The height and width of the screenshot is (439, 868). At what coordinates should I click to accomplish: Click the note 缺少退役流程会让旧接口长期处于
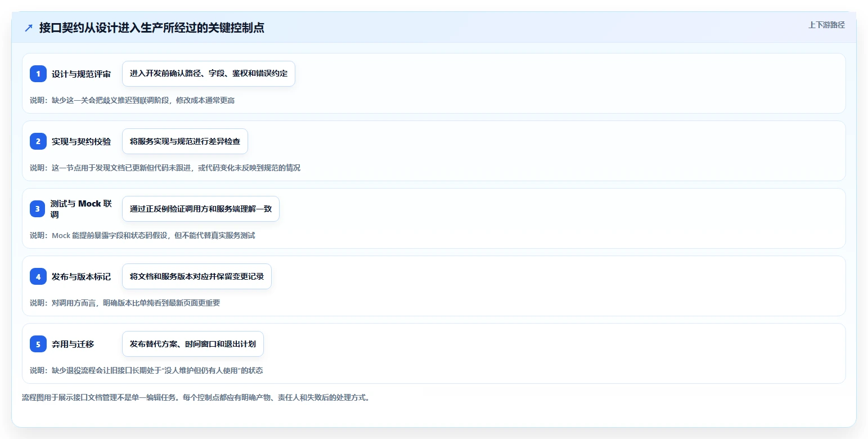pyautogui.click(x=106, y=370)
